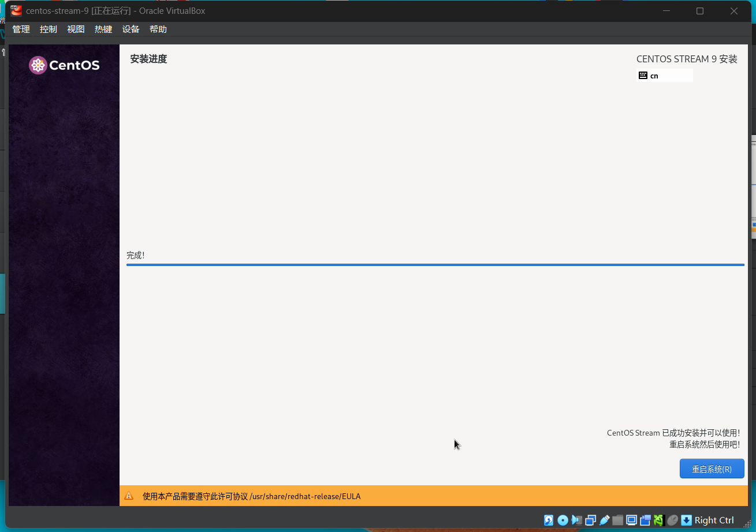756x532 pixels.
Task: Click the 重启系统(R) reboot button
Action: 712,469
